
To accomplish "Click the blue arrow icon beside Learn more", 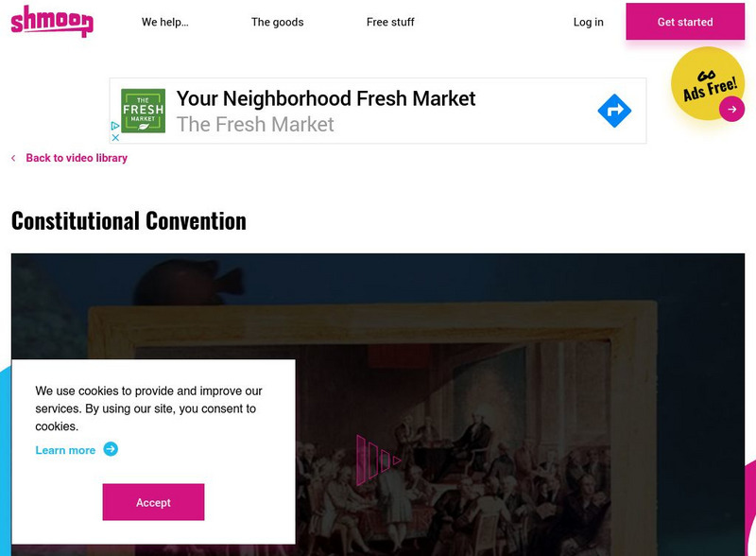I will [111, 449].
